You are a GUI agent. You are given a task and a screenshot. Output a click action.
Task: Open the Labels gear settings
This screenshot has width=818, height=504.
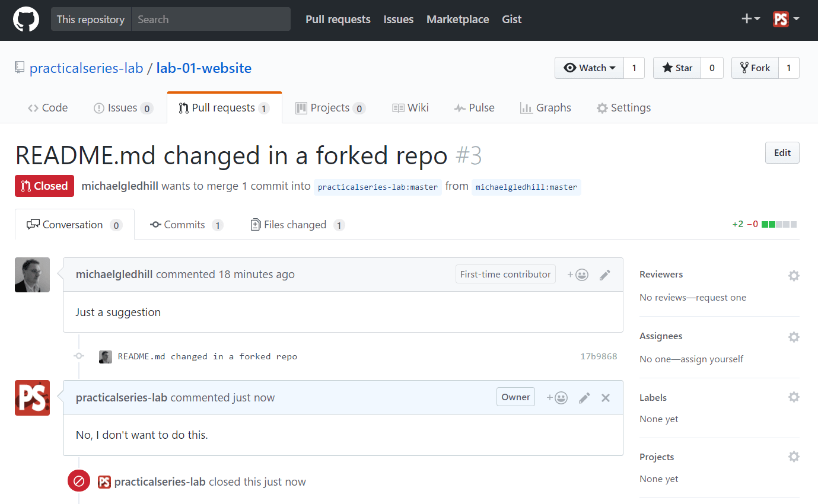[794, 397]
